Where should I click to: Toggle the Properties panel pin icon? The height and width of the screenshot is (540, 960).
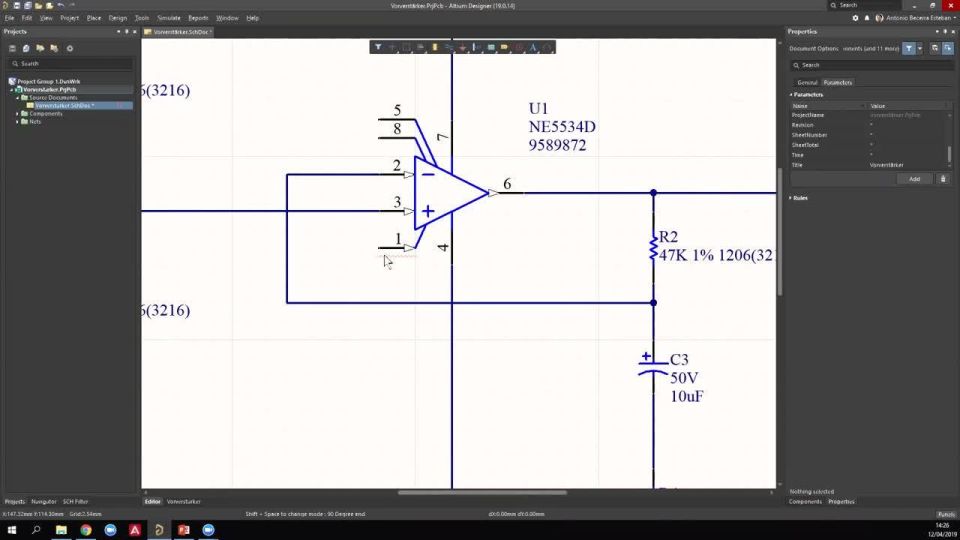pos(945,31)
